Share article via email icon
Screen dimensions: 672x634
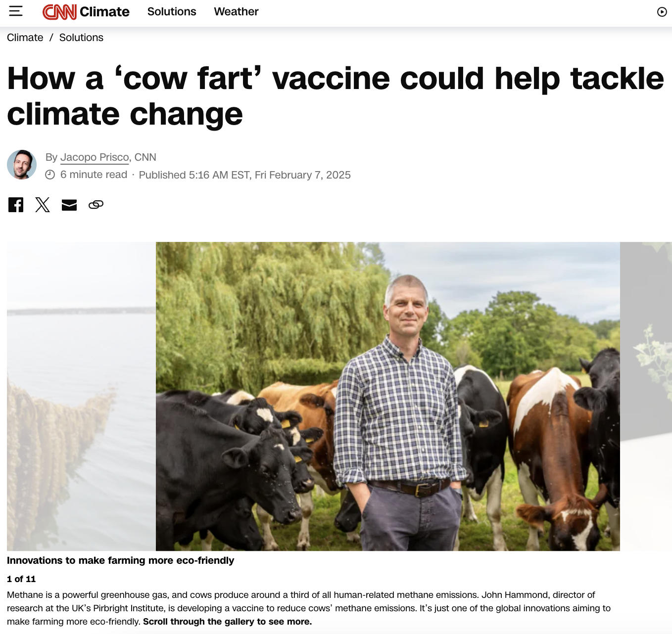point(69,205)
